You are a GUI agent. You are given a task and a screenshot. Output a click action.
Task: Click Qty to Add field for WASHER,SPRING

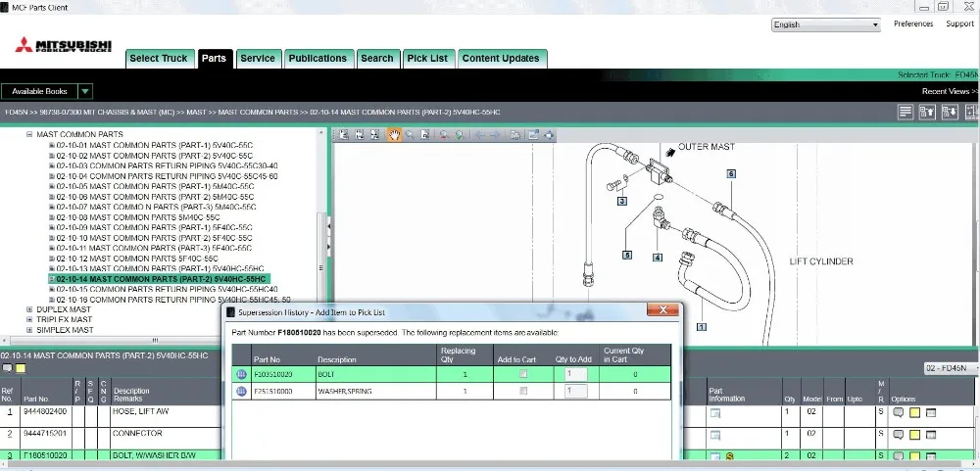(575, 391)
